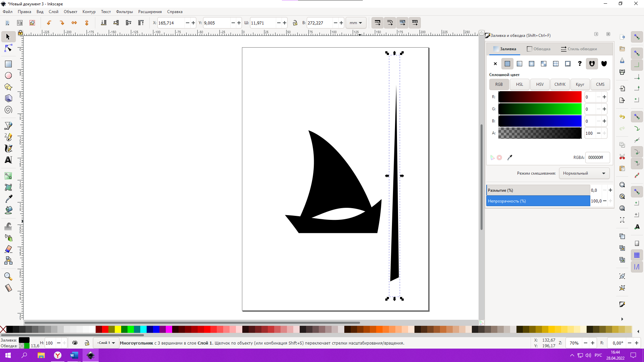
Task: Open the units mm dropdown
Action: pyautogui.click(x=356, y=23)
